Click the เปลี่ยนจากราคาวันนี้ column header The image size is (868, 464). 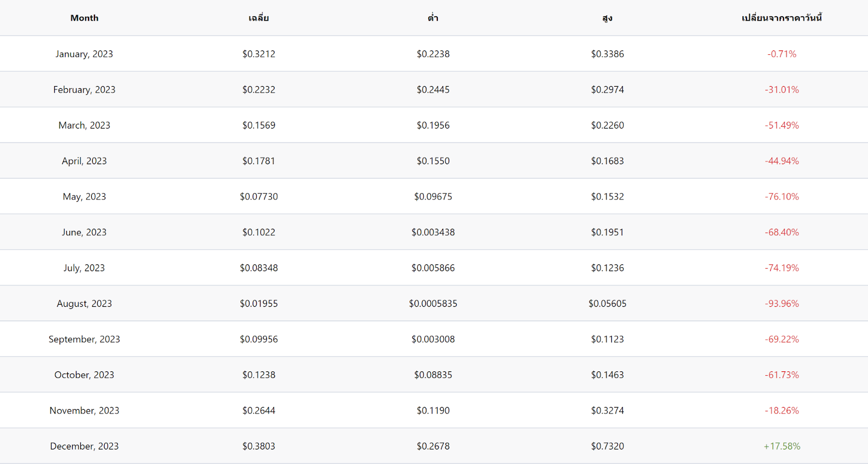click(782, 18)
